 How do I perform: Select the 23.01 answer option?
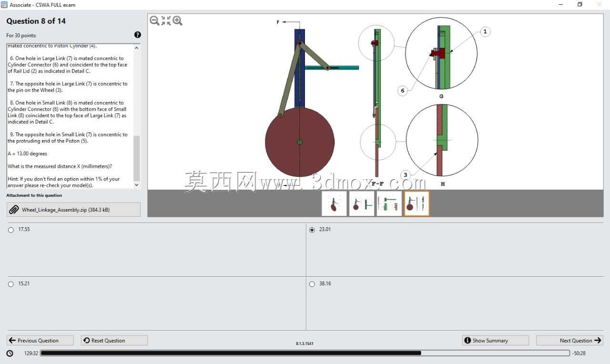click(312, 230)
